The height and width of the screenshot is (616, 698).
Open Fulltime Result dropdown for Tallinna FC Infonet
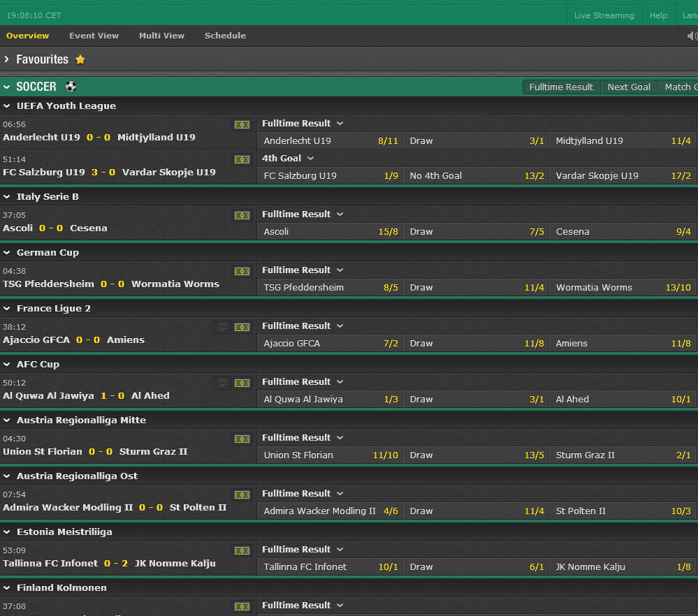pyautogui.click(x=303, y=549)
